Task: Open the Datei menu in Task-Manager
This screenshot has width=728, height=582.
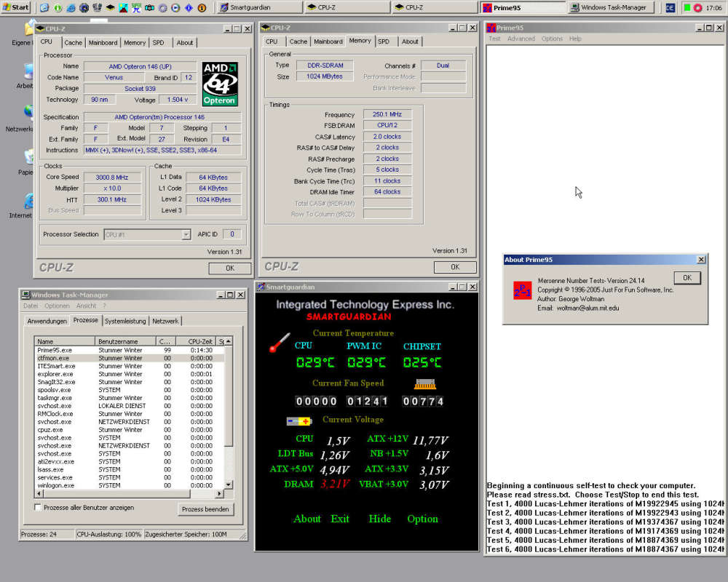Action: pos(31,306)
